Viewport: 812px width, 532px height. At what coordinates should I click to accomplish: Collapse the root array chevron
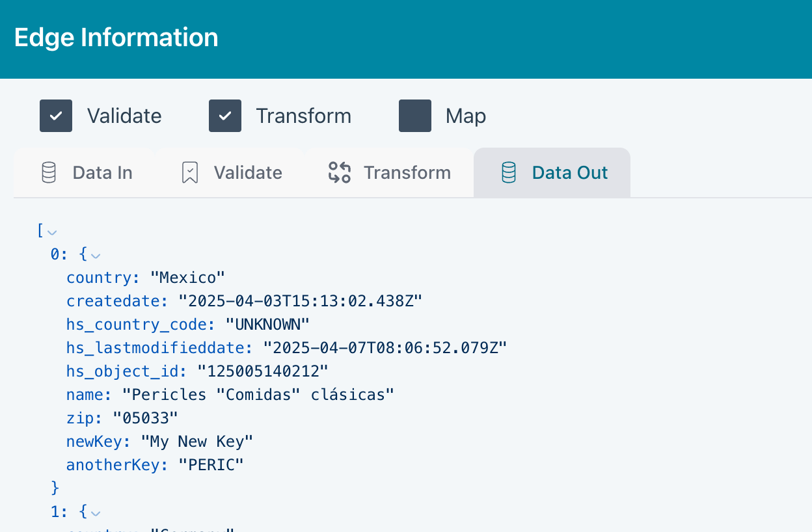(52, 232)
